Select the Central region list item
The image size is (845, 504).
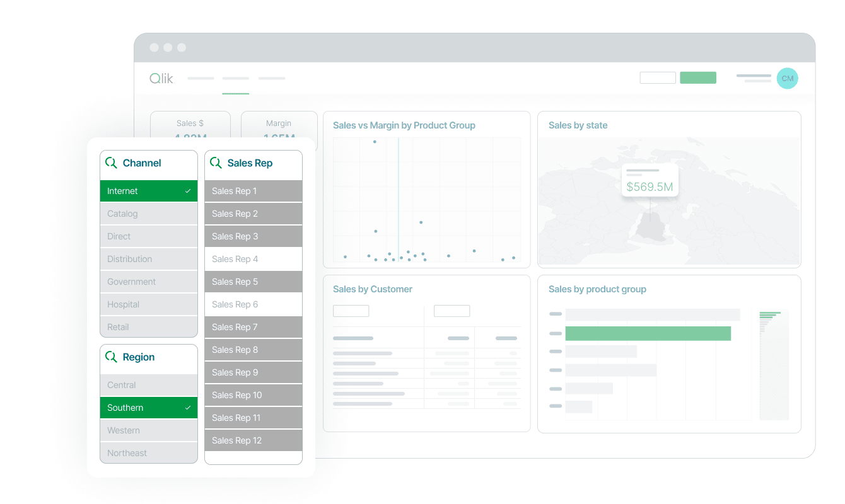(x=149, y=385)
